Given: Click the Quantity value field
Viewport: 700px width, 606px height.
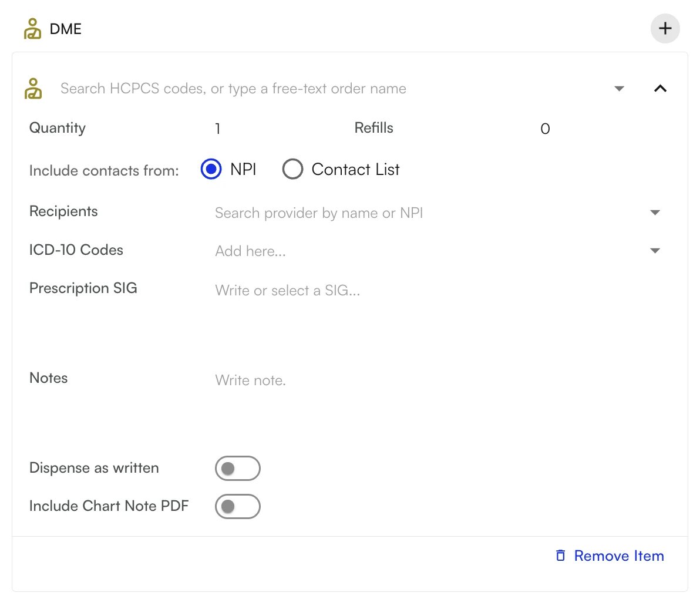Looking at the screenshot, I should [277, 129].
